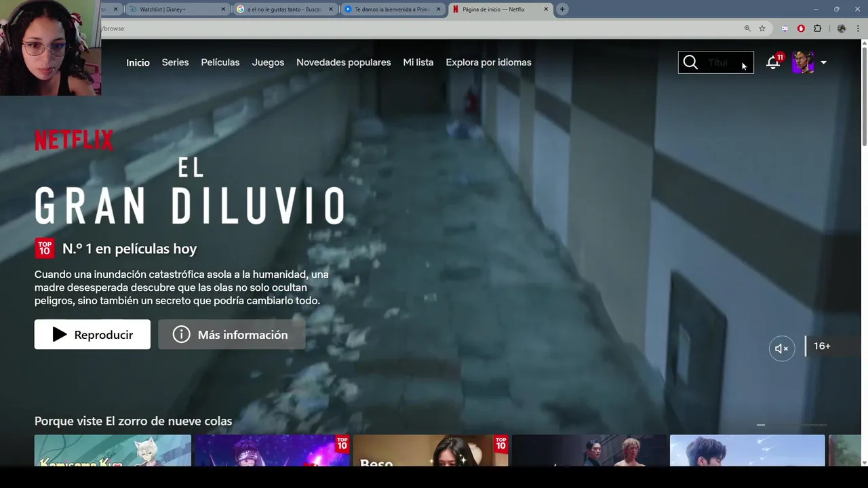This screenshot has width=868, height=488.
Task: Unmute the trailer with the speaker button
Action: tap(781, 348)
